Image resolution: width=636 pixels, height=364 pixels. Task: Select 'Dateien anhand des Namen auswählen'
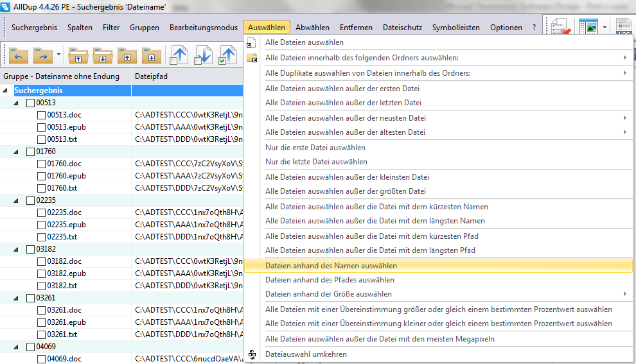(x=331, y=266)
